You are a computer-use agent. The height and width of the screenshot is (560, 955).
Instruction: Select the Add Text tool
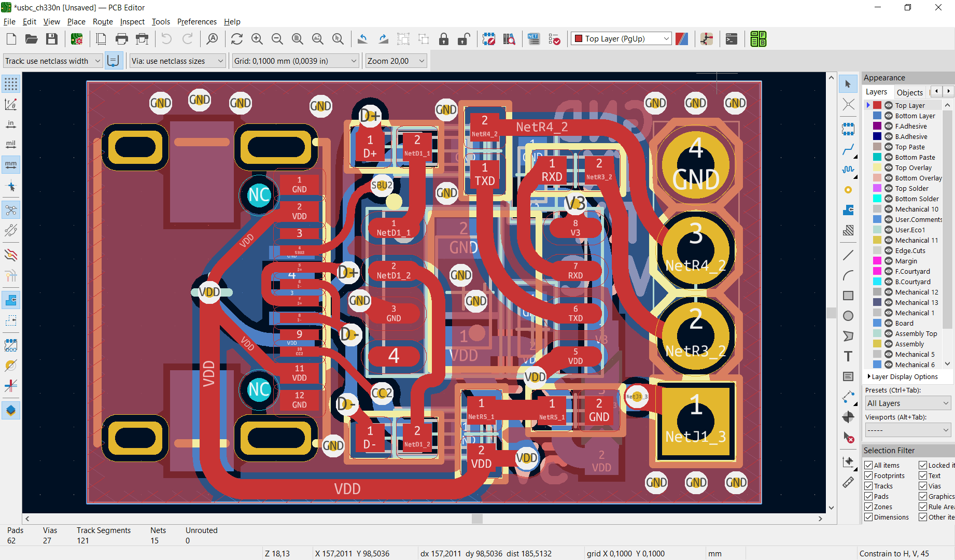pyautogui.click(x=848, y=356)
